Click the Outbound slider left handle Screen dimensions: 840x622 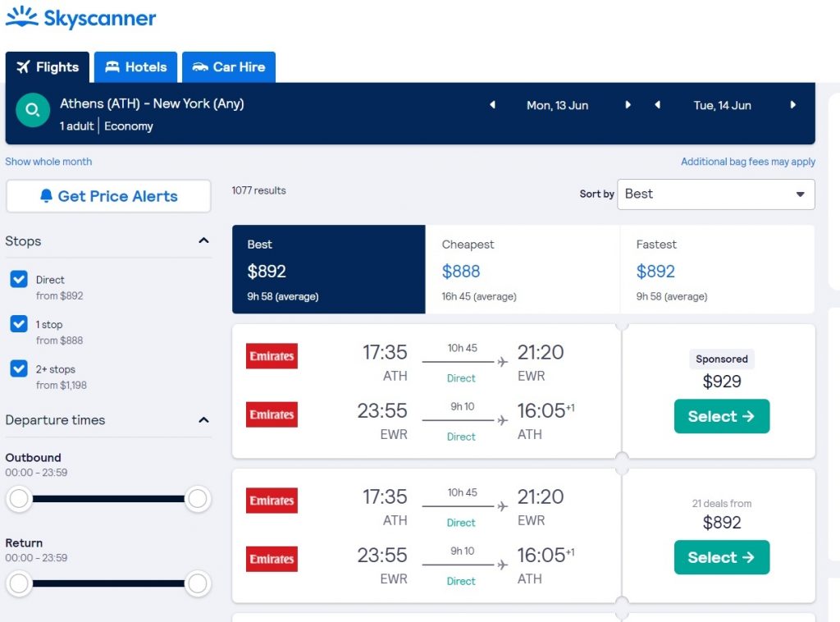20,499
